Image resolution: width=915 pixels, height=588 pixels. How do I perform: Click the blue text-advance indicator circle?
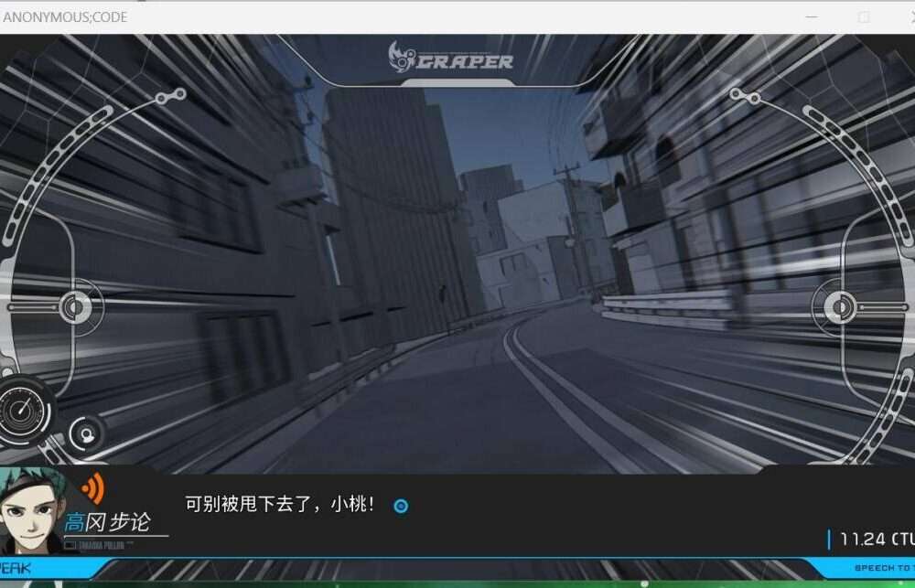point(401,506)
